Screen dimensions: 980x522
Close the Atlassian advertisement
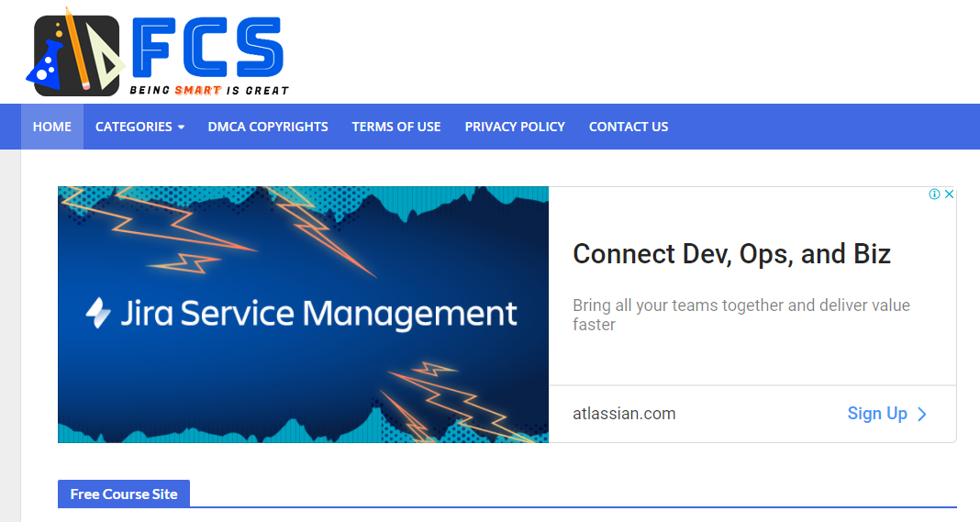coord(949,194)
